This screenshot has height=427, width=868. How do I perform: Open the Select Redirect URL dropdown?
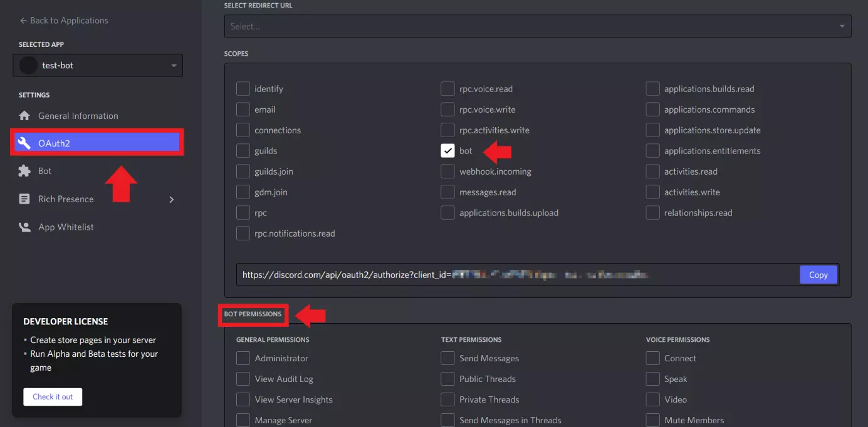[538, 26]
